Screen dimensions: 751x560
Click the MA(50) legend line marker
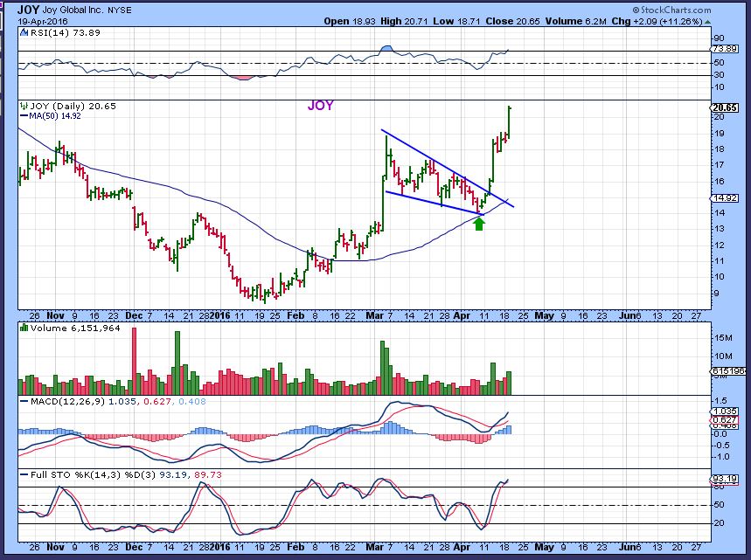(24, 116)
